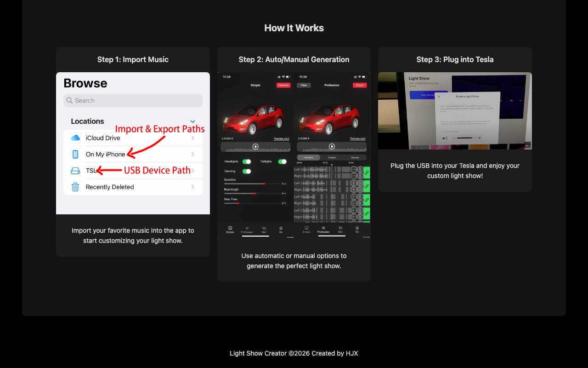
Task: Click the chevron on the Recently Deleted row
Action: [x=193, y=187]
